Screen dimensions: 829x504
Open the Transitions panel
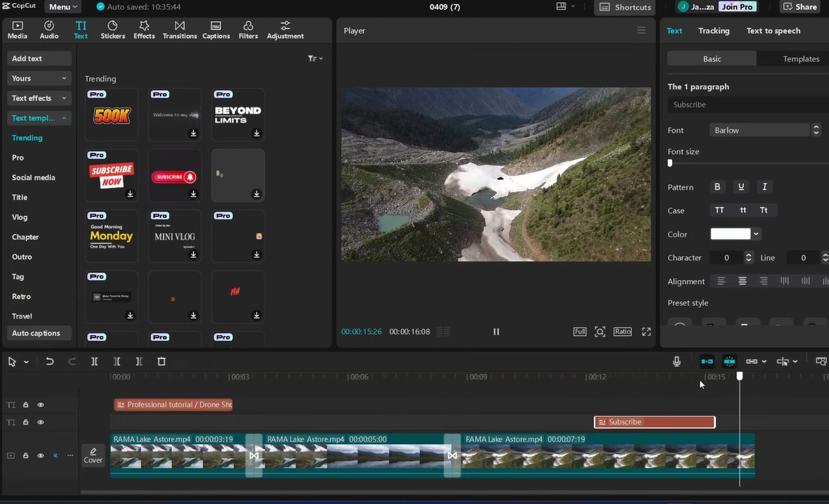coord(180,30)
